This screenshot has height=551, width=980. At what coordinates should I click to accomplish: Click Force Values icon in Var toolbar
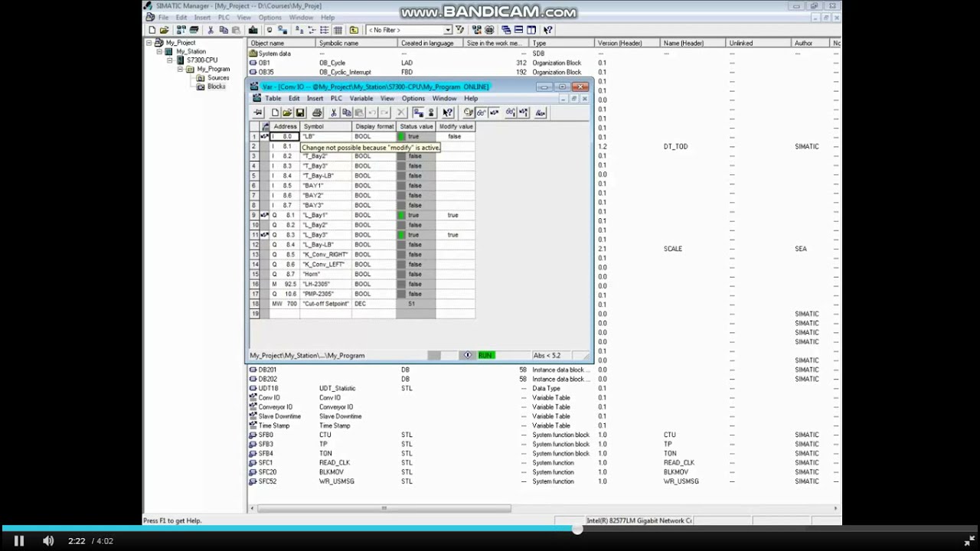coord(540,112)
